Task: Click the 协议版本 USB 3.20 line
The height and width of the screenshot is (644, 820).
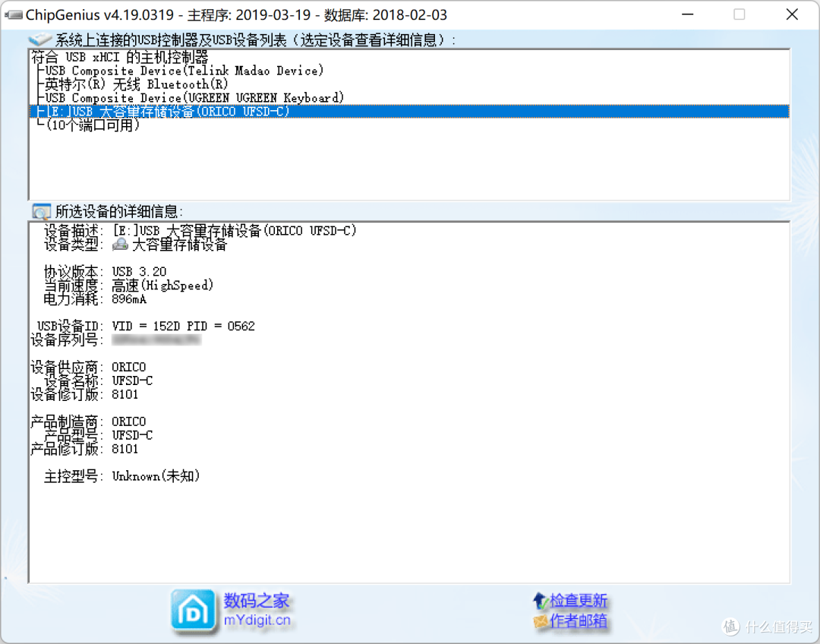Action: (105, 272)
